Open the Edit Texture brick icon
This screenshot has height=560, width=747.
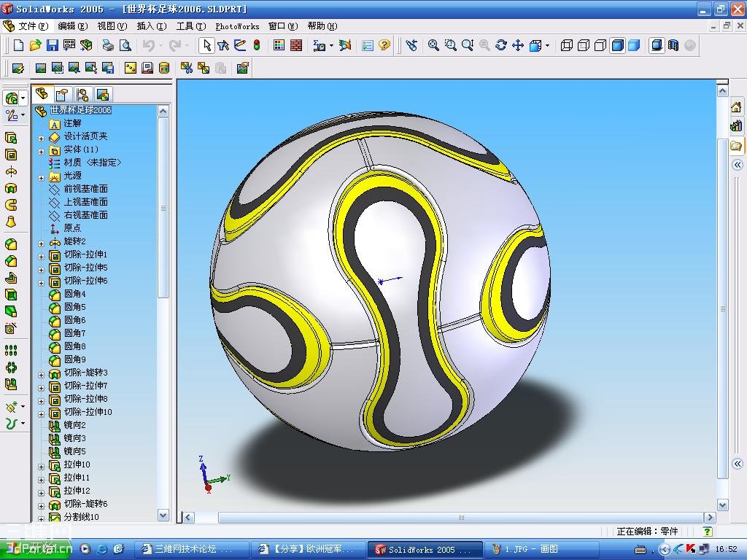click(x=296, y=45)
